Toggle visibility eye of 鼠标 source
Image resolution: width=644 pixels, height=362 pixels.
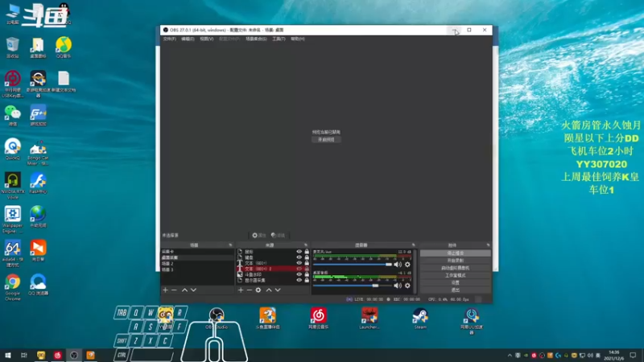(x=299, y=252)
